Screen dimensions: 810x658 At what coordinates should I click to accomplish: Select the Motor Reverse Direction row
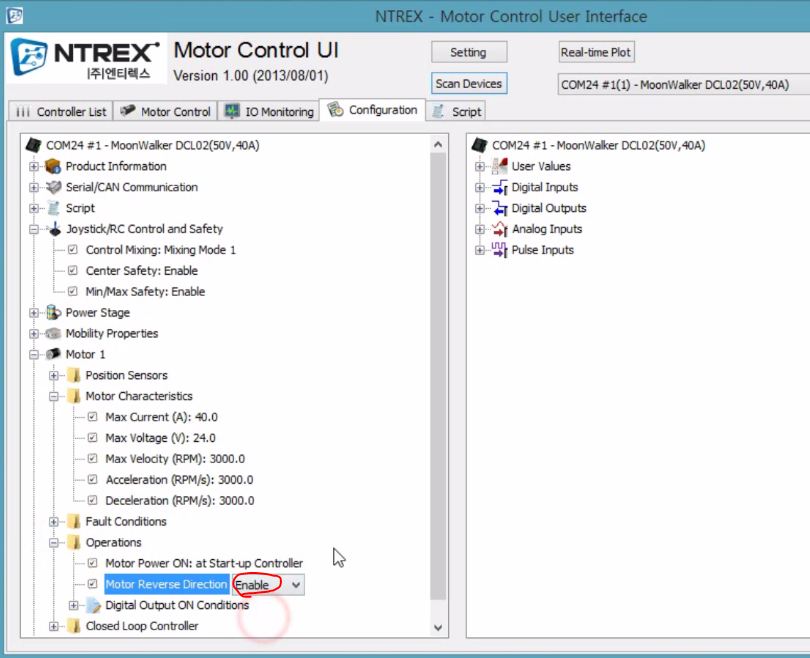coord(166,584)
